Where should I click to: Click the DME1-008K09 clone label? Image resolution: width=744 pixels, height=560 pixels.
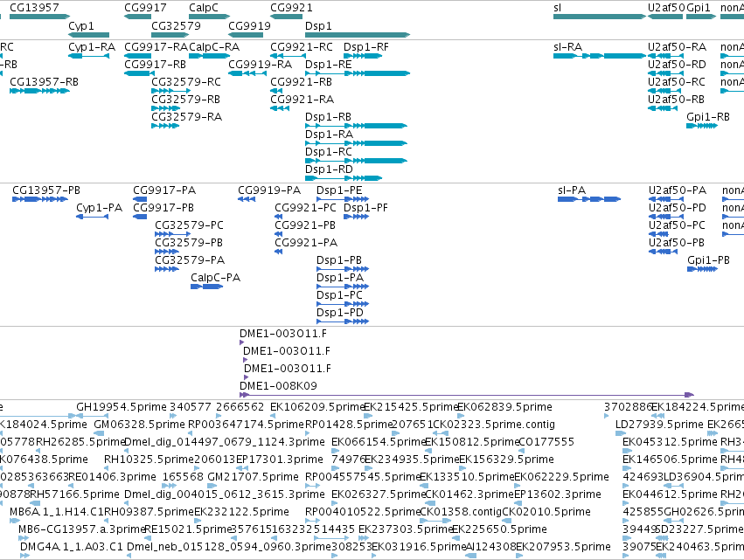[x=278, y=386]
